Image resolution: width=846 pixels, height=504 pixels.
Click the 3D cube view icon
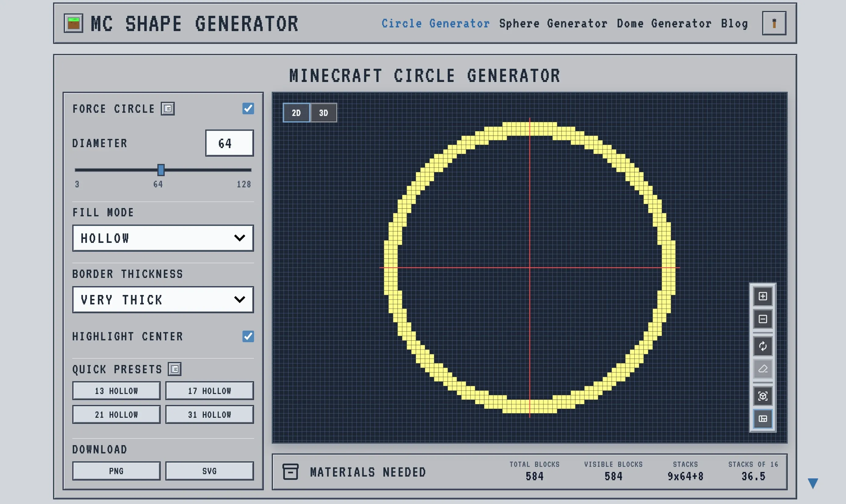click(x=763, y=396)
